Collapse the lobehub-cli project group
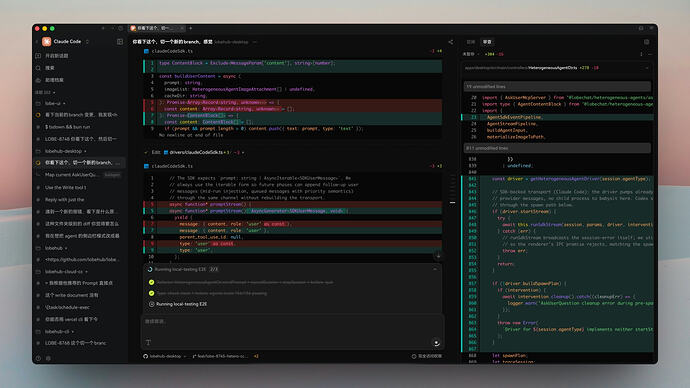Screen dimensions: 690x388 tap(72, 331)
